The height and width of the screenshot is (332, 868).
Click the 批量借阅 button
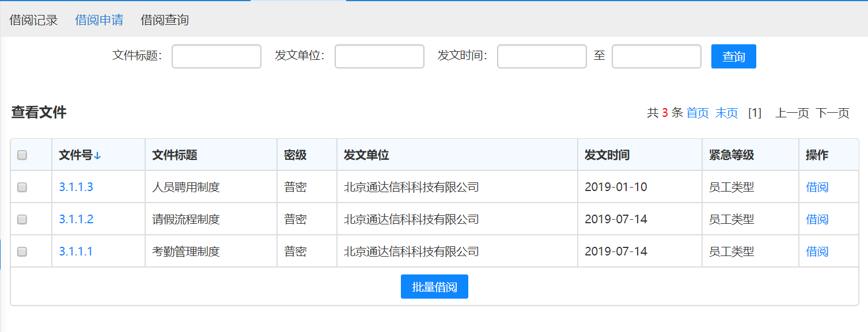(x=434, y=287)
